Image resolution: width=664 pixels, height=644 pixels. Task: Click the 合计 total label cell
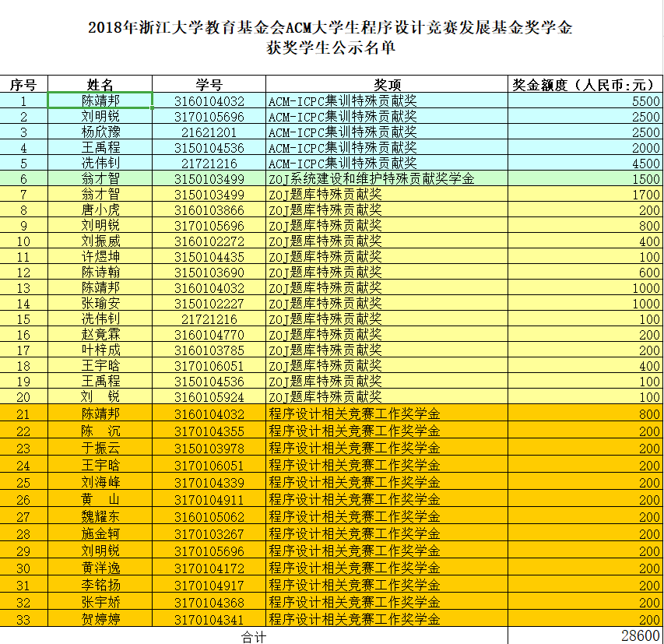[x=254, y=636]
